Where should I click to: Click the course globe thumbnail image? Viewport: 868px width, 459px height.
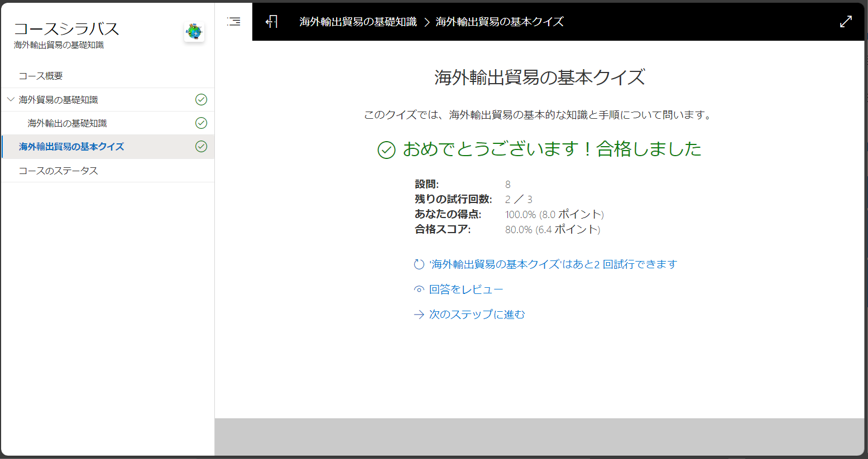(194, 32)
